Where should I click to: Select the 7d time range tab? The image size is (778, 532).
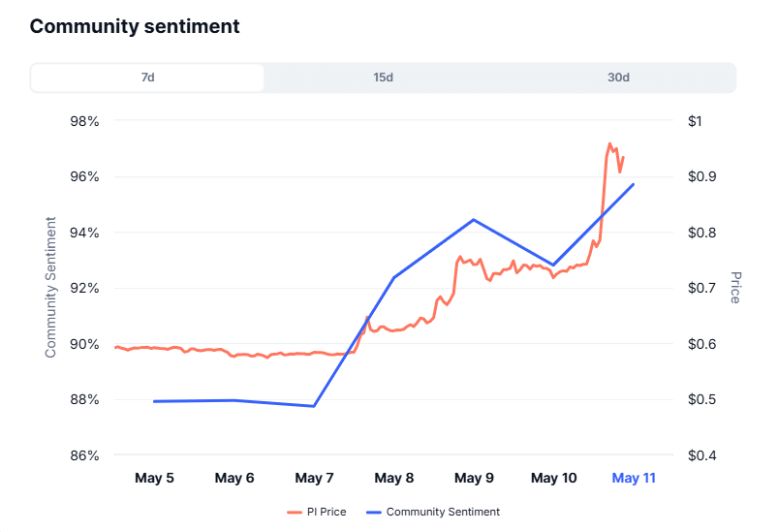coord(147,78)
